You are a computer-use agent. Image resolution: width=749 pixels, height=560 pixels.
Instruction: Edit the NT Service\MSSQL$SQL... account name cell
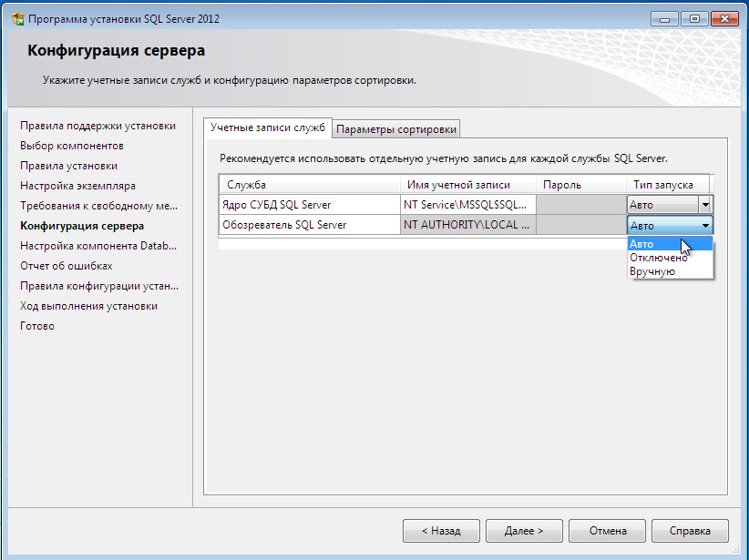pos(468,205)
